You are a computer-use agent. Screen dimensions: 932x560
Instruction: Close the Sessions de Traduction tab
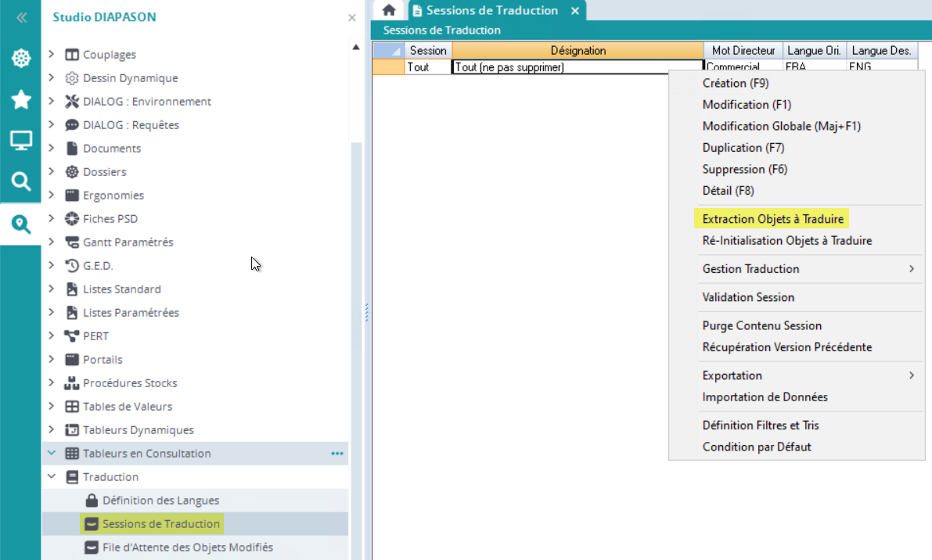[x=575, y=11]
